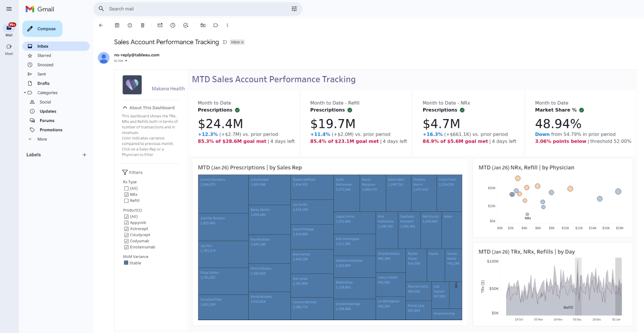Click the Stable MoM Variance color swatch

(x=126, y=263)
